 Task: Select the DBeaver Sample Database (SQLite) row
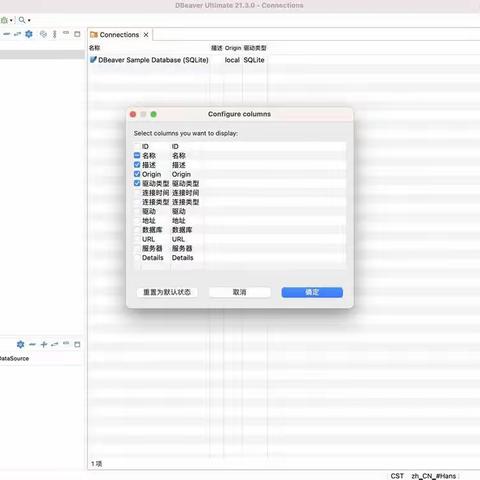(x=153, y=60)
